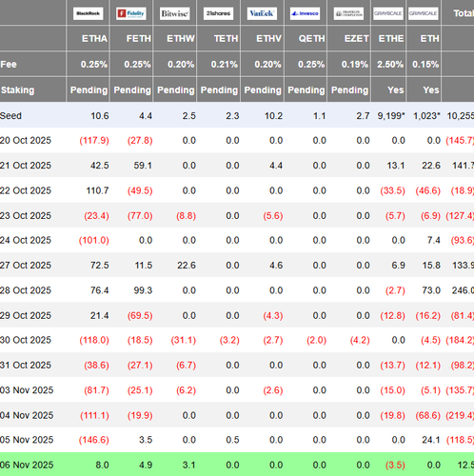Select the 27 Oct 2025 date
The height and width of the screenshot is (476, 474).
tap(26, 266)
